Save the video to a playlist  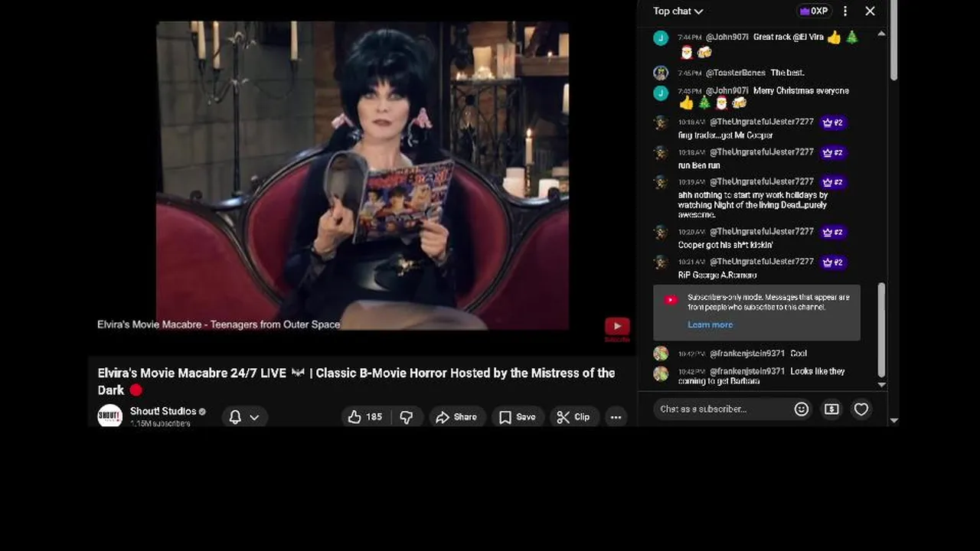coord(517,417)
